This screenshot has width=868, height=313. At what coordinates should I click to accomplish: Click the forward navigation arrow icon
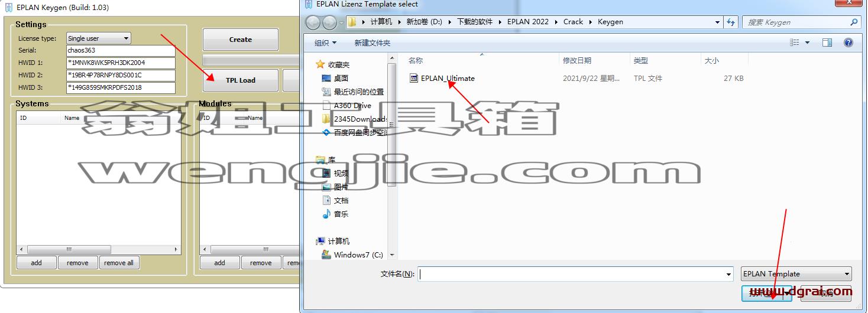tap(329, 22)
